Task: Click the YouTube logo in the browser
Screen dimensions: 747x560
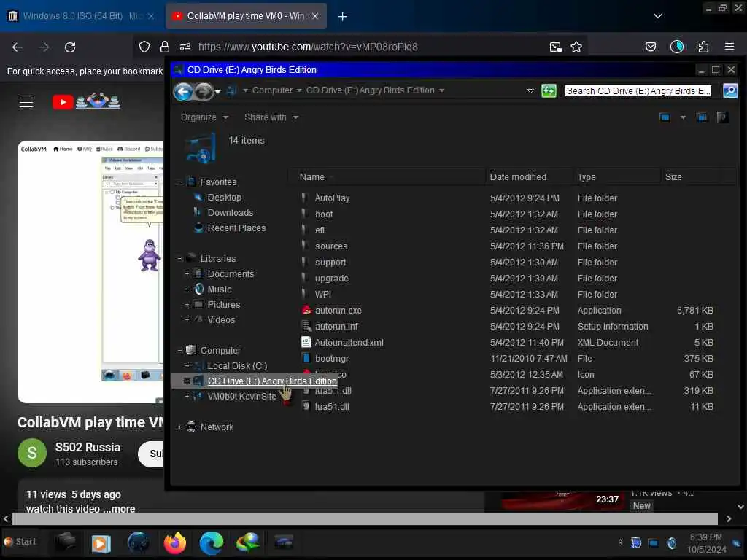Action: (x=86, y=101)
